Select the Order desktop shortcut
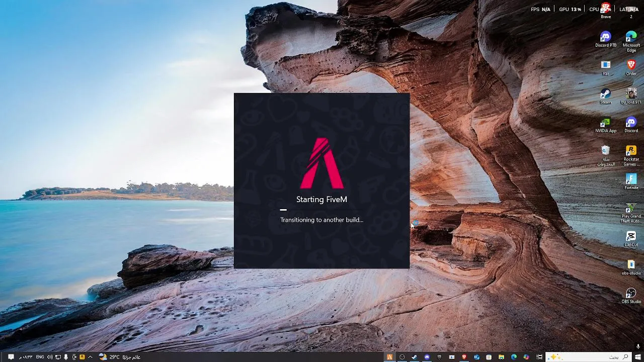This screenshot has height=362, width=644. coord(631,67)
